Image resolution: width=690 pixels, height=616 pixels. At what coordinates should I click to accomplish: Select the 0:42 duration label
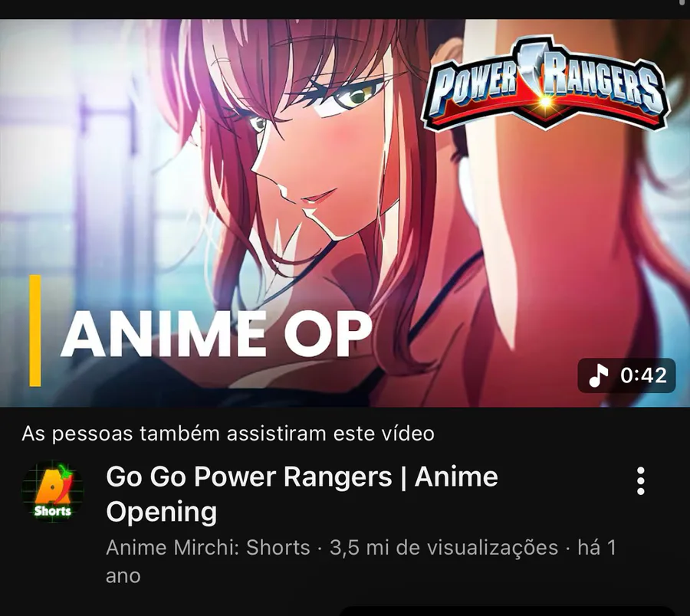tap(644, 375)
